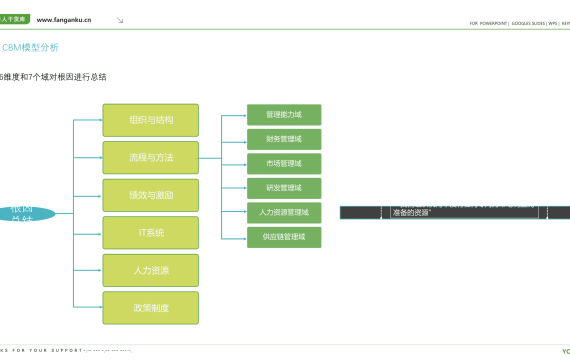Select the 人力资源 yellow-green box
The image size is (570, 360).
coord(150,271)
